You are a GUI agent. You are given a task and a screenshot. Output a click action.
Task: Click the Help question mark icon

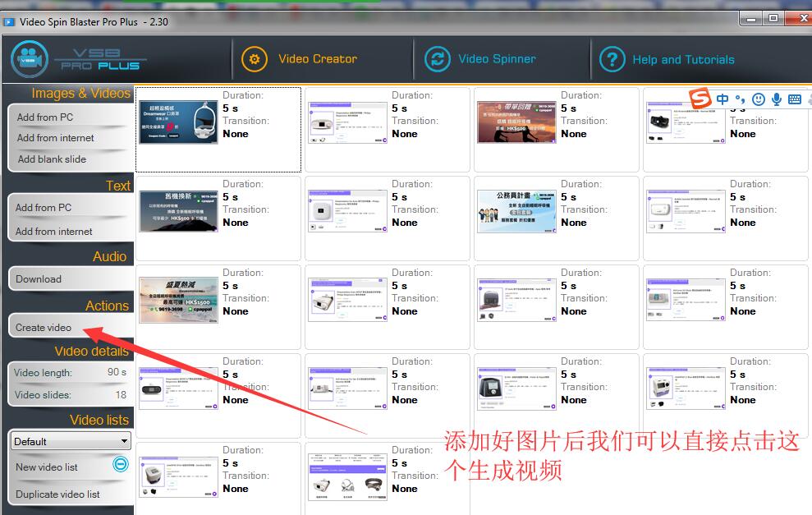pyautogui.click(x=612, y=59)
